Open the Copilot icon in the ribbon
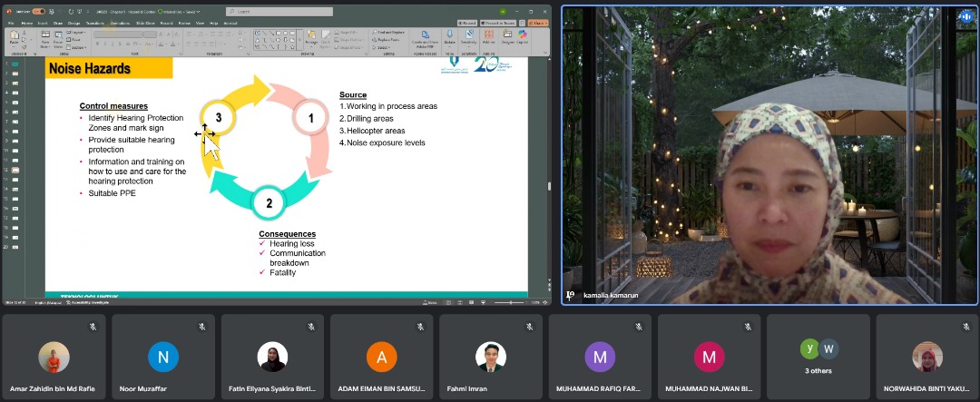Screen dimensions: 980x402 (523, 34)
